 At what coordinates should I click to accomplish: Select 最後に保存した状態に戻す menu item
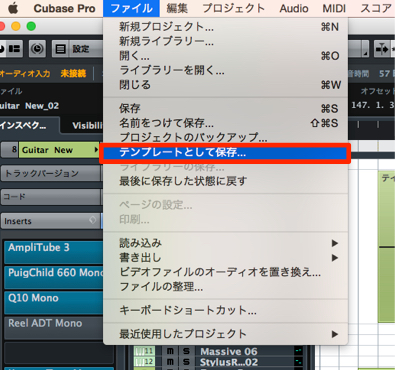pos(226,181)
